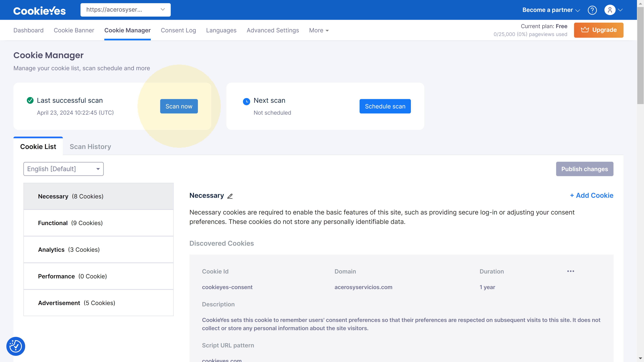Select the Performance (0 Cookie) category
The width and height of the screenshot is (644, 362).
point(98,276)
